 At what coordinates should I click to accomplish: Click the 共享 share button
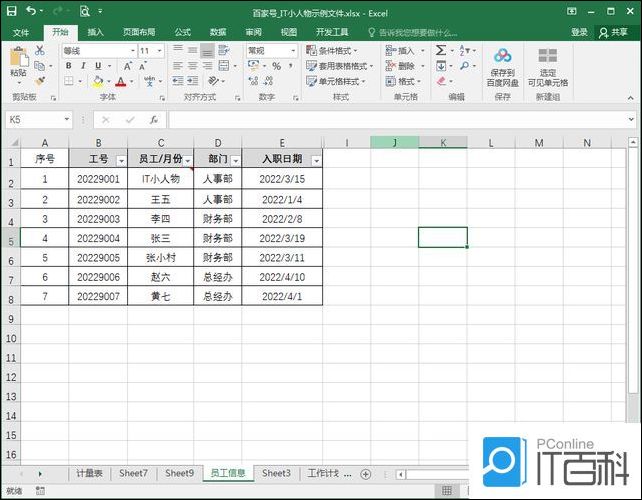(613, 32)
